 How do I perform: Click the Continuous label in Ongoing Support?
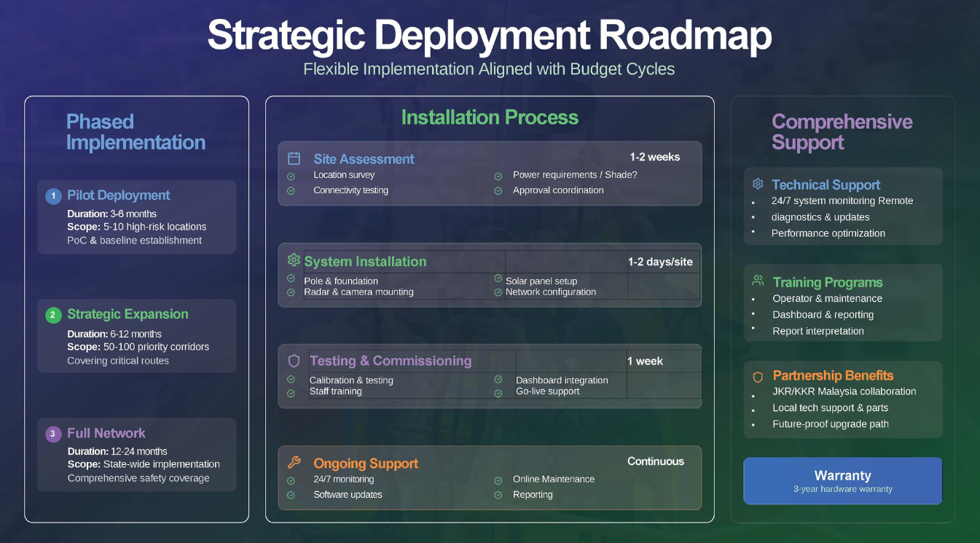pyautogui.click(x=656, y=461)
